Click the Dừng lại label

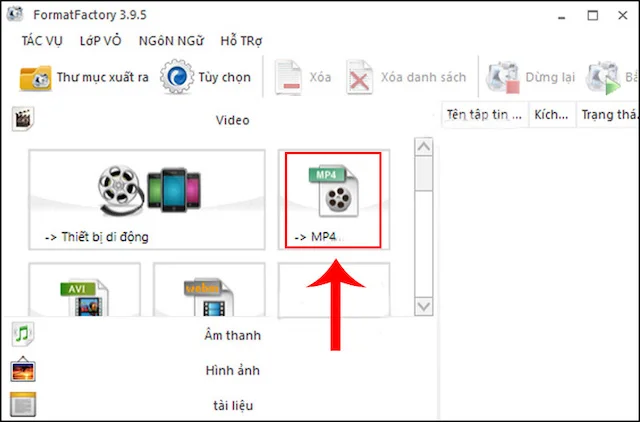click(x=550, y=77)
